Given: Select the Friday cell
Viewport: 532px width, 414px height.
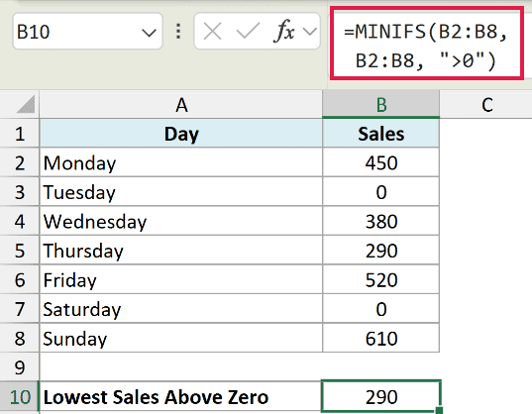Looking at the screenshot, I should point(181,279).
